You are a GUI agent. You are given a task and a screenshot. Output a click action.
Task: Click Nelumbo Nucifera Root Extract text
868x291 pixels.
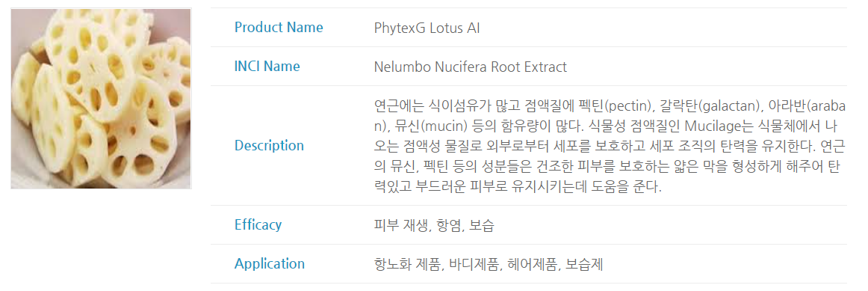tap(471, 67)
